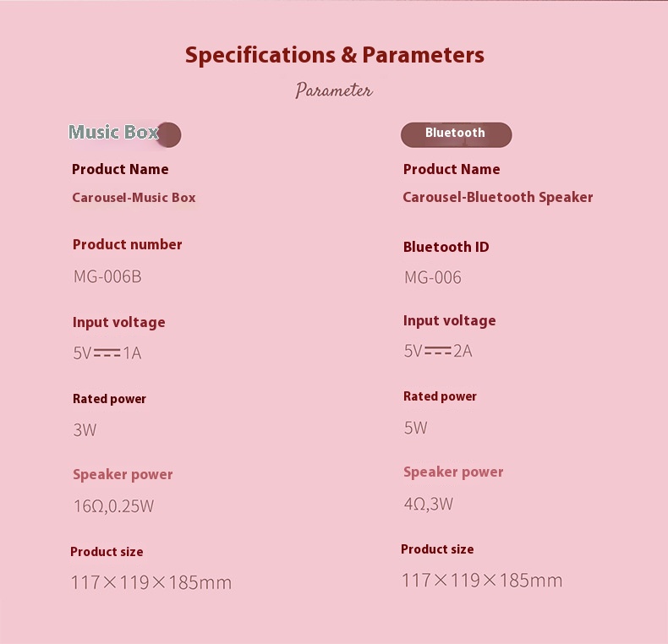Click the 5W rated power value

click(x=416, y=428)
